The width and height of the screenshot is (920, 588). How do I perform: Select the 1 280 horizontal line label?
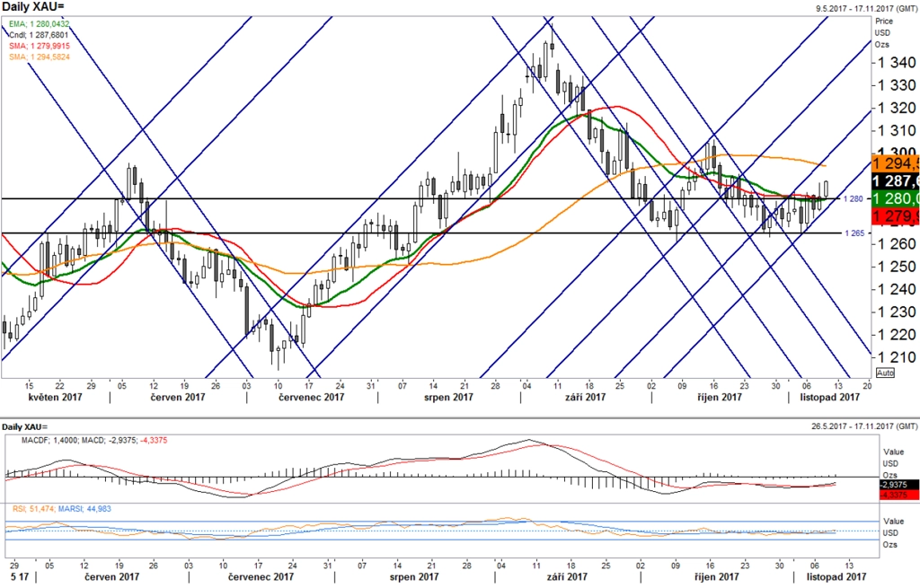854,199
